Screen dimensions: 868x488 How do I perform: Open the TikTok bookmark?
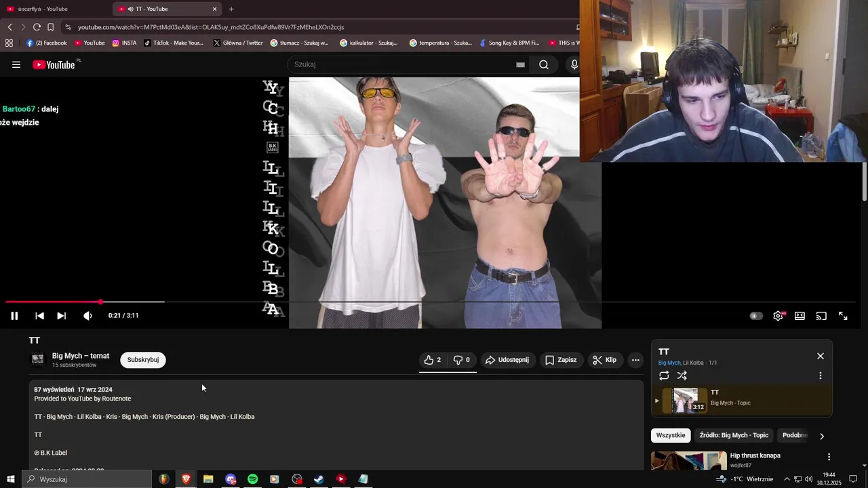(x=173, y=43)
